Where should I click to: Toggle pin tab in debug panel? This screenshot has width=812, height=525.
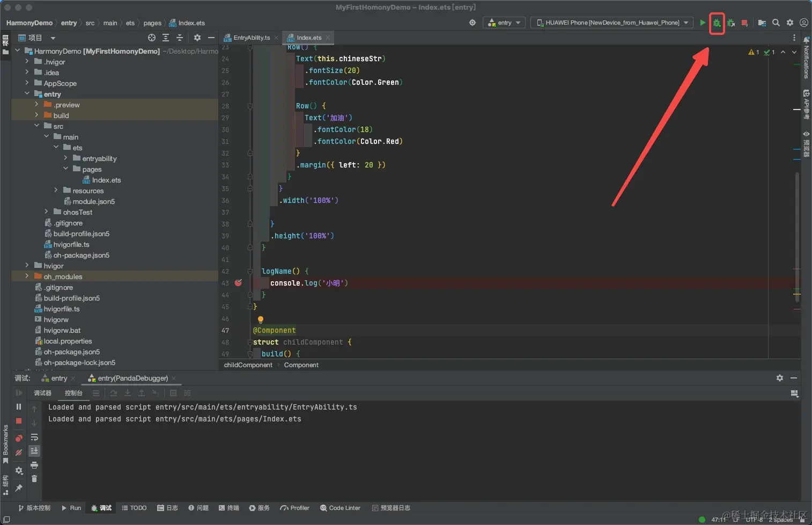(x=19, y=487)
